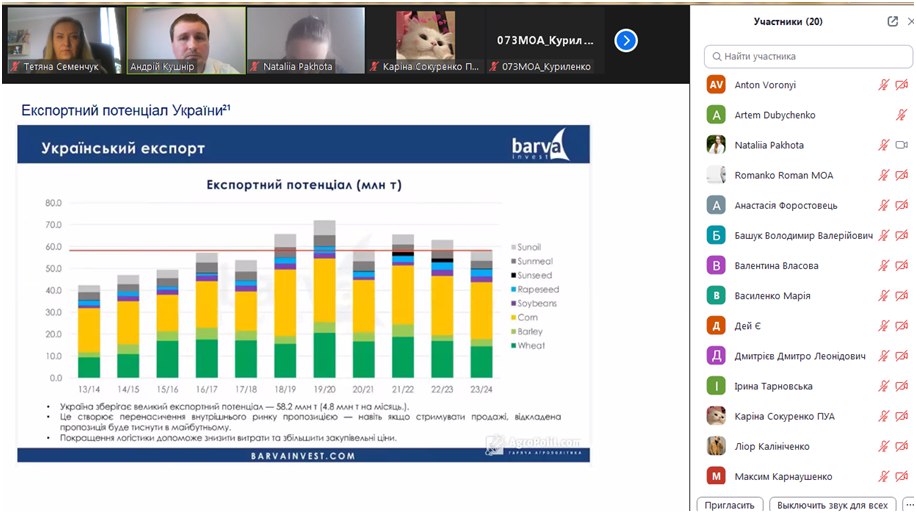Click the Soybeans legend entry

pos(534,303)
